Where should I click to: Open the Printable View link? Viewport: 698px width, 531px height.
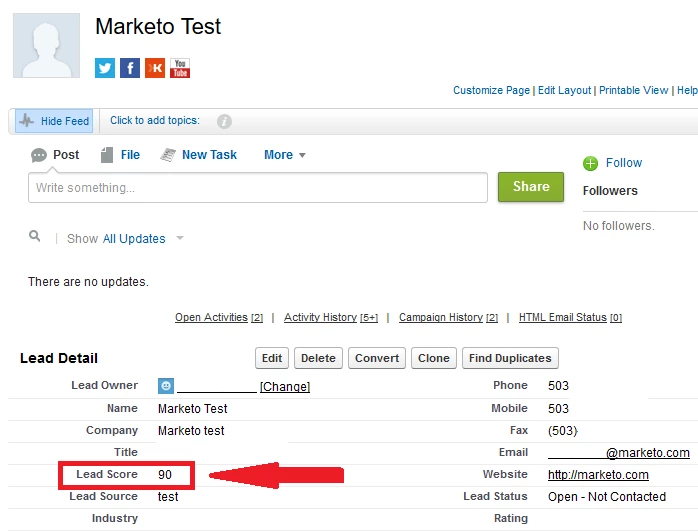(633, 90)
